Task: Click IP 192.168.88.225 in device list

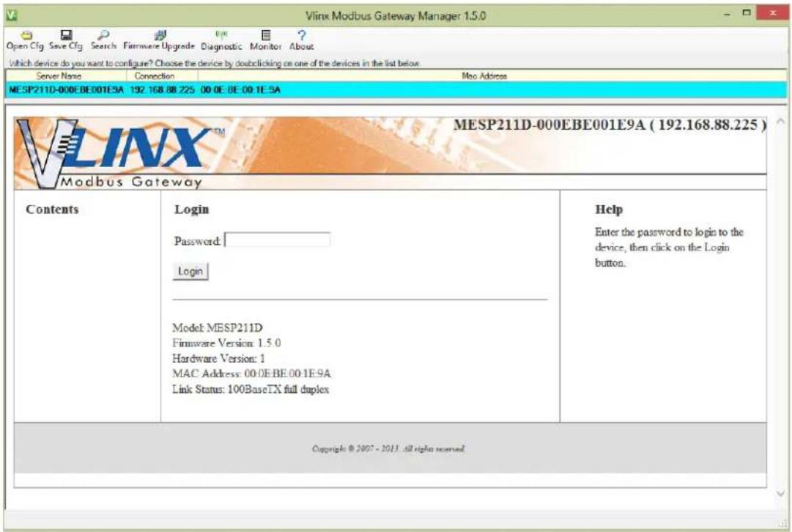Action: tap(162, 90)
